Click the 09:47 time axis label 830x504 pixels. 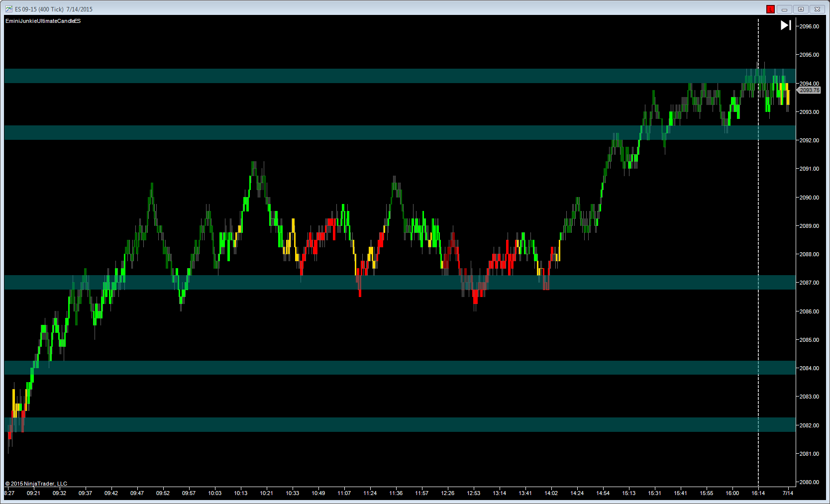[137, 493]
